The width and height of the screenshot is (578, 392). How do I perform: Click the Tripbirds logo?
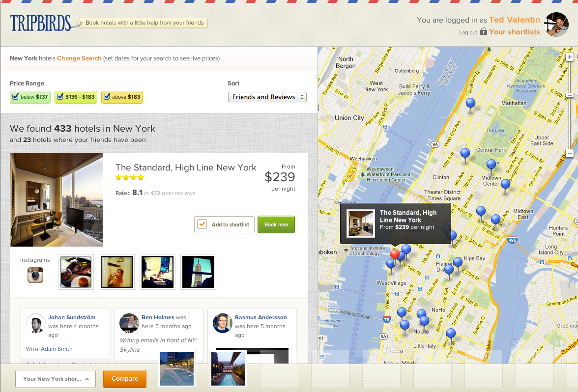(x=40, y=23)
